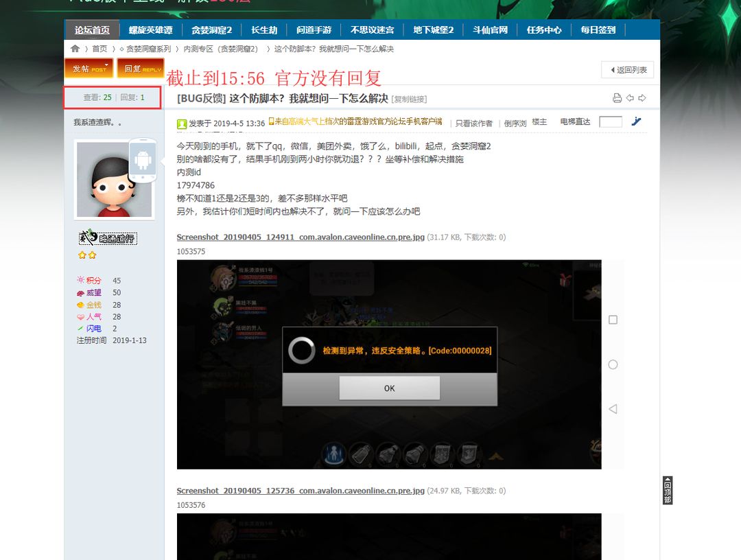The height and width of the screenshot is (560, 741).
Task: Open the 问道手游 menu item
Action: (x=314, y=30)
